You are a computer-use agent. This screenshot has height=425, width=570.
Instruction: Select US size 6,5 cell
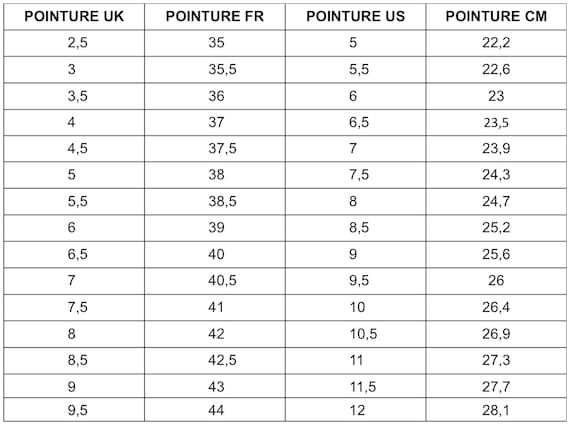(x=356, y=123)
